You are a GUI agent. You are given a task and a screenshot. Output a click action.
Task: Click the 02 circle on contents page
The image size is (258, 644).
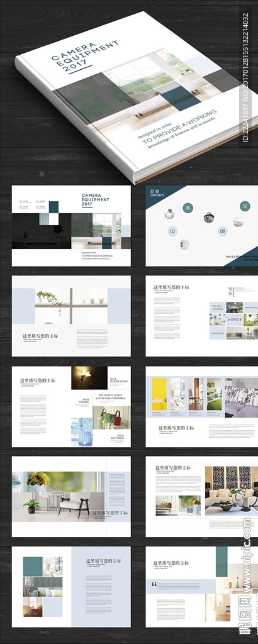[172, 232]
